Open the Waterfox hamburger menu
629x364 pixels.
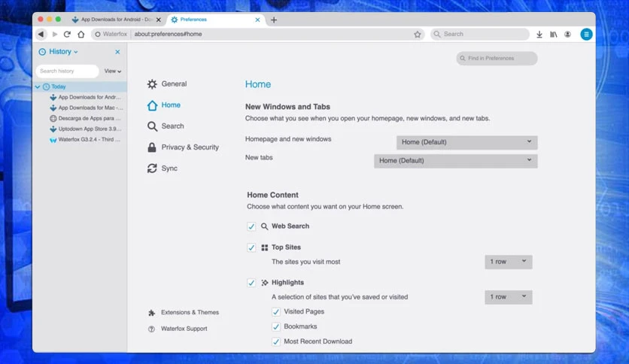586,35
